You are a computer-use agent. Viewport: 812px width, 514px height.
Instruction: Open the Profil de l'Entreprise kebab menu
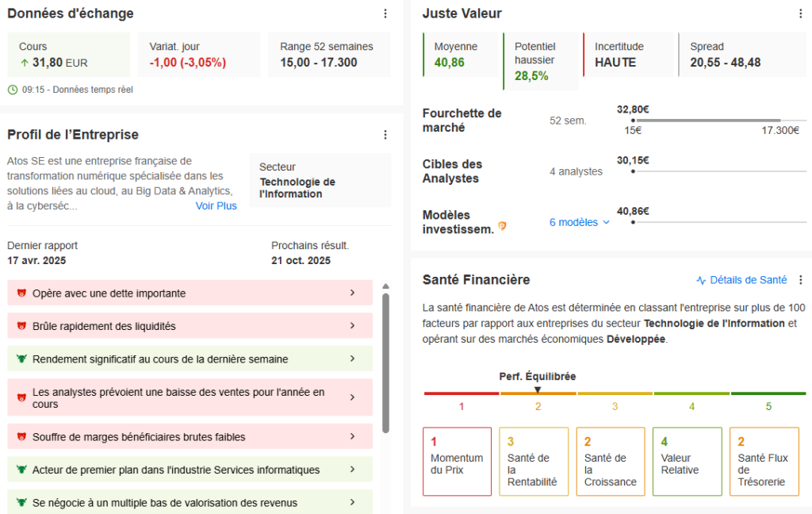(385, 135)
